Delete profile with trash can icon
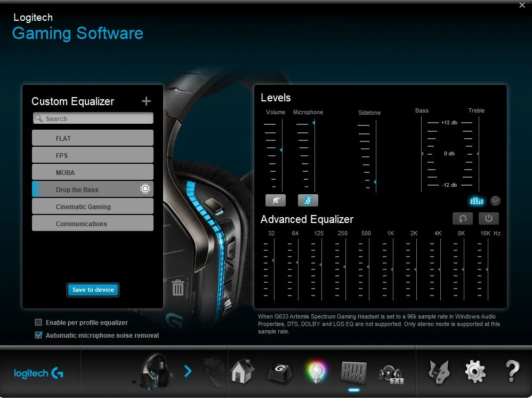 click(x=178, y=288)
